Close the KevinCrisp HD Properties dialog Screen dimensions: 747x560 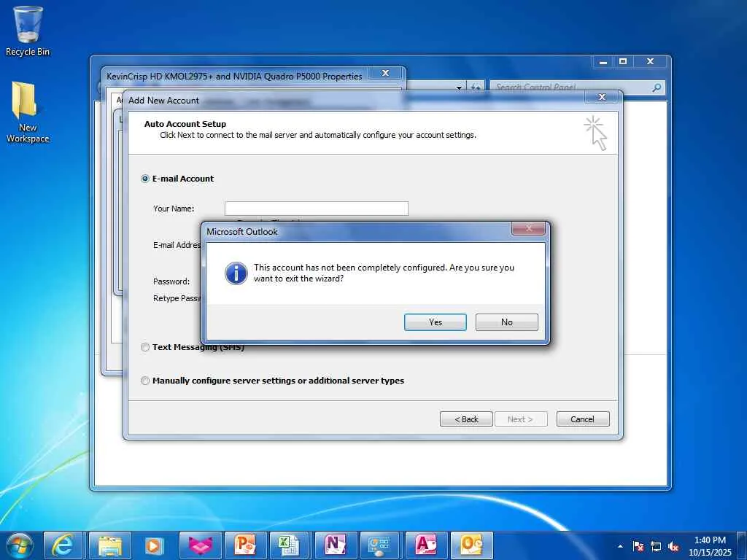[x=386, y=73]
